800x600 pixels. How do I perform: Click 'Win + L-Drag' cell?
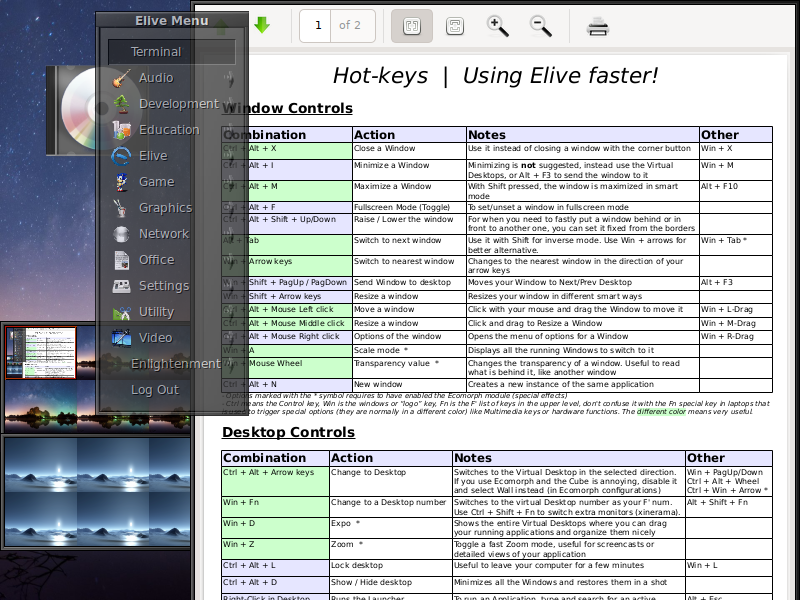(736, 310)
